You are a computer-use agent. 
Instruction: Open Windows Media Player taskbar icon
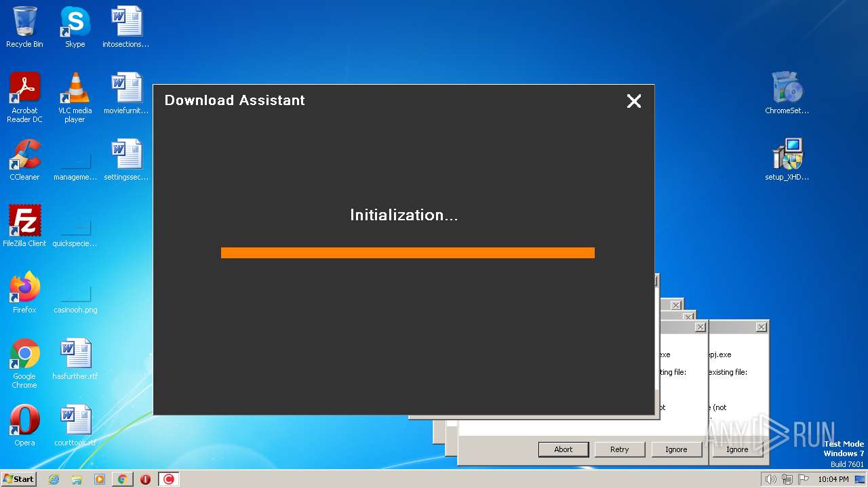(x=100, y=479)
